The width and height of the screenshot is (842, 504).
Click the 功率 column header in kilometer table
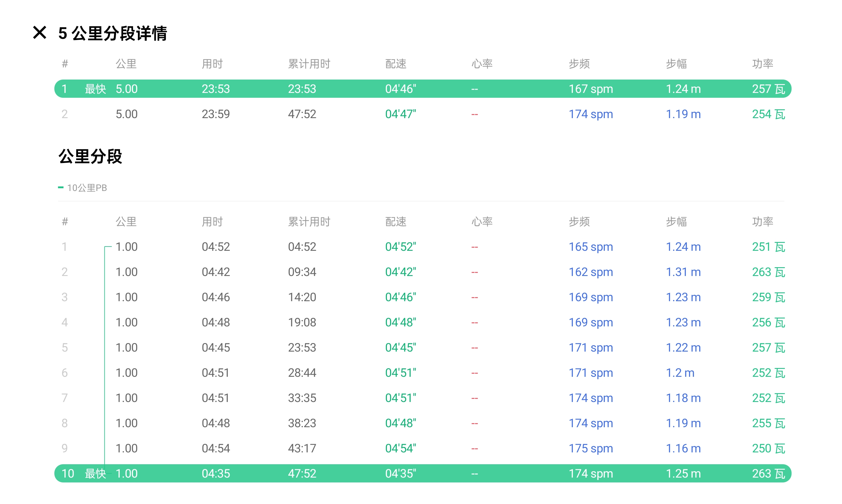point(762,221)
